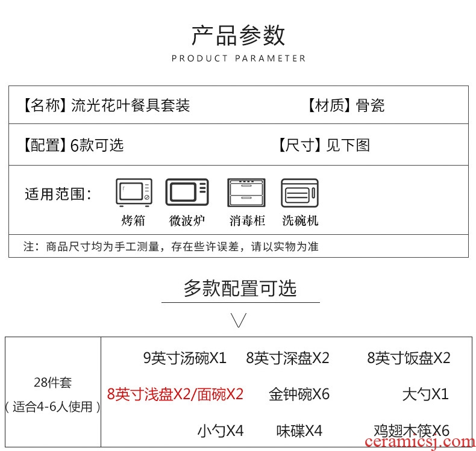Click the 28件套 set label

53,382
